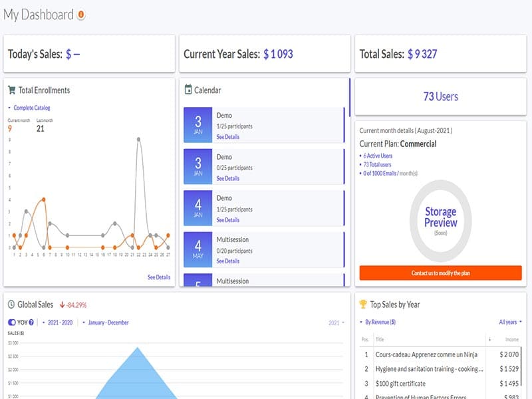Click the Calendar panel vertical scrollbar
The image size is (532, 399).
[350, 98]
